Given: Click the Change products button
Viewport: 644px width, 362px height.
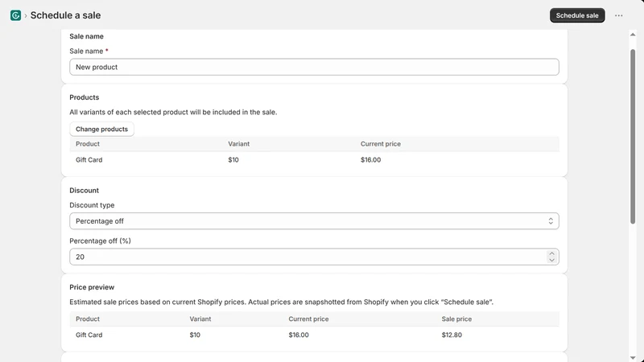Looking at the screenshot, I should [x=101, y=129].
